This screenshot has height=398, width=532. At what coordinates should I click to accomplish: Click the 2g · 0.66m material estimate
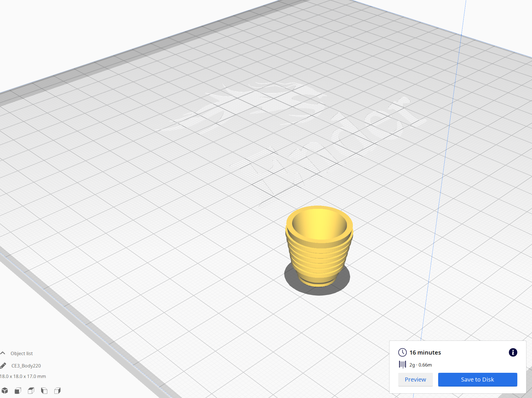421,365
